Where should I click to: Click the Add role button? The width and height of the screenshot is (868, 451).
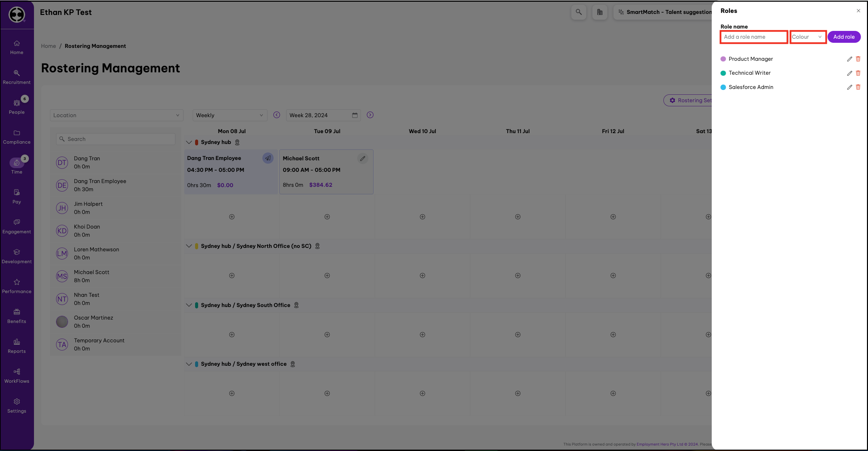click(844, 37)
